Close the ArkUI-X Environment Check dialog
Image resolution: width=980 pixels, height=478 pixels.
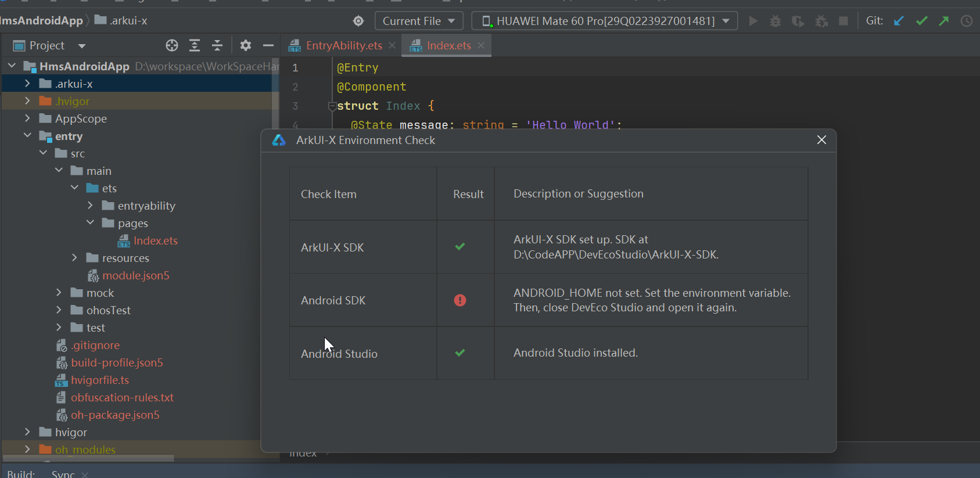pyautogui.click(x=821, y=140)
